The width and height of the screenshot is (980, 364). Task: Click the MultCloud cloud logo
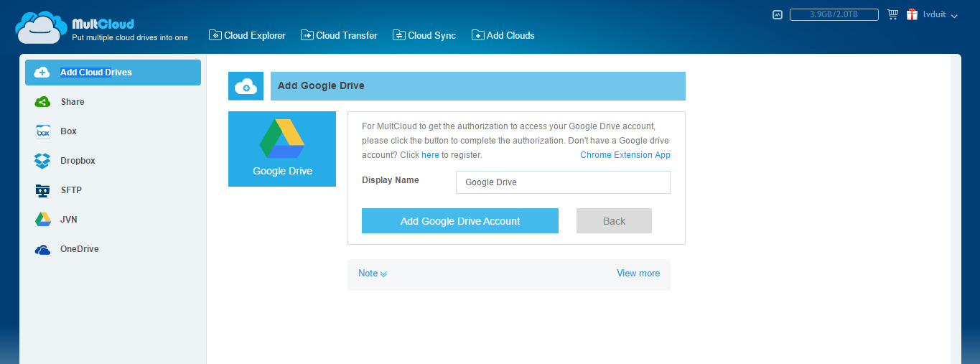point(42,29)
